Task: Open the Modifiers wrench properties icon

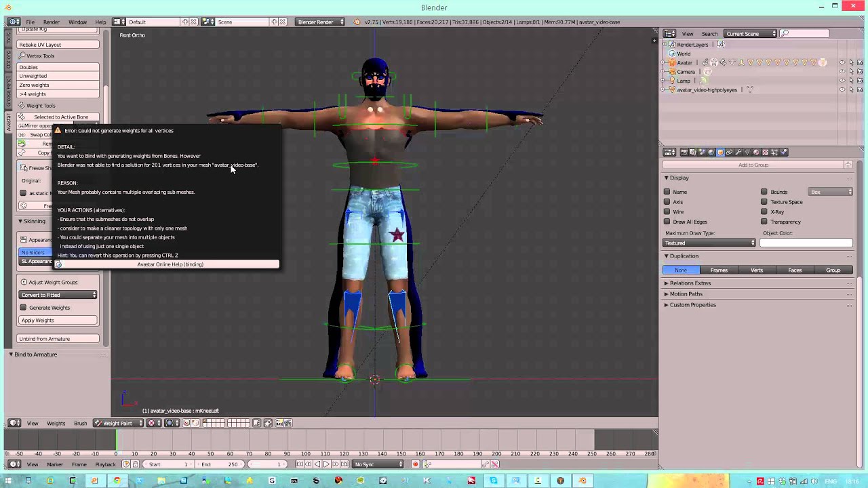Action: 738,152
